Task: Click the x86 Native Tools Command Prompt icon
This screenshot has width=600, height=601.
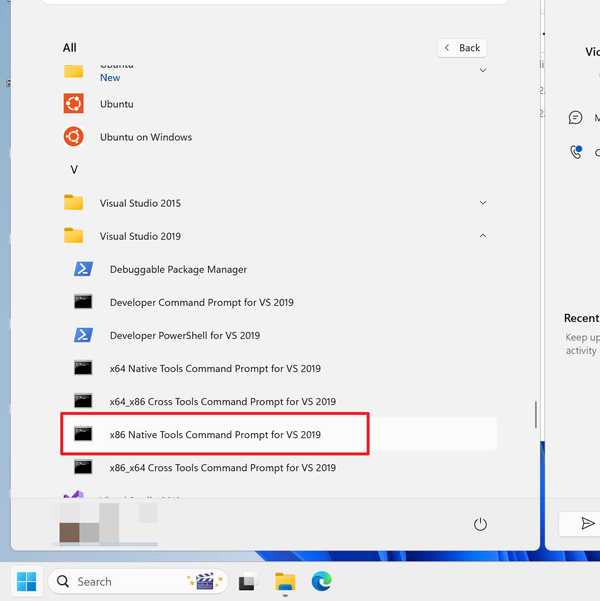Action: pyautogui.click(x=83, y=434)
